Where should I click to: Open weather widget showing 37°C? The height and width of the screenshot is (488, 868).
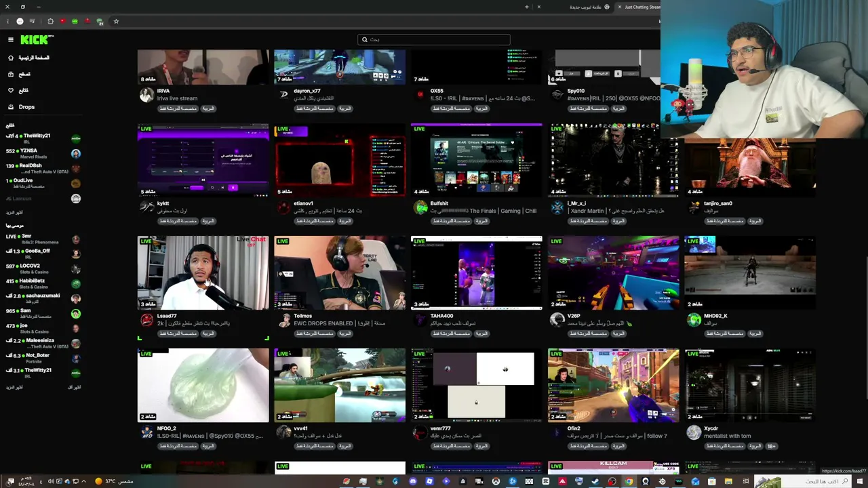click(x=114, y=481)
